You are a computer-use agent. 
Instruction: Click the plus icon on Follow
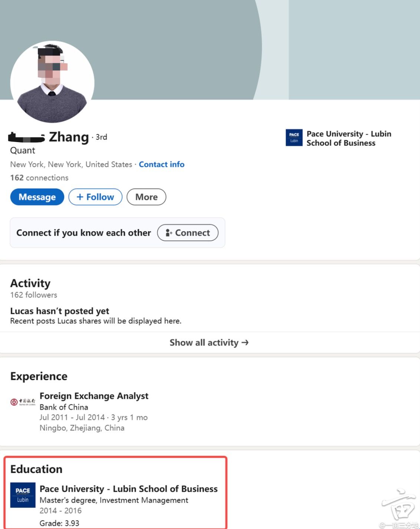pos(80,197)
